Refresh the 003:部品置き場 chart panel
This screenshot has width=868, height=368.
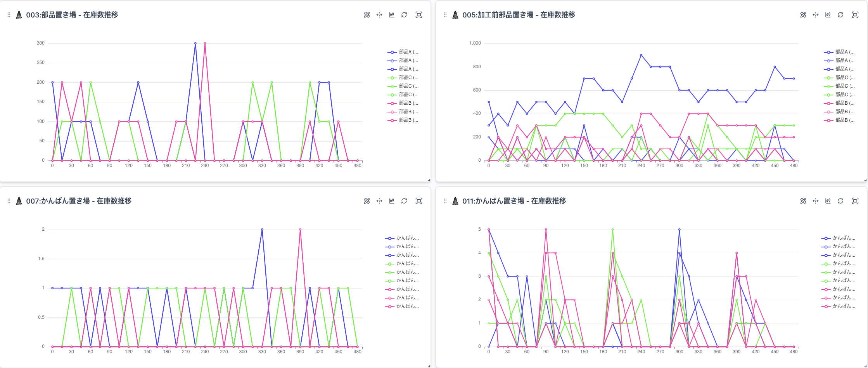[404, 15]
